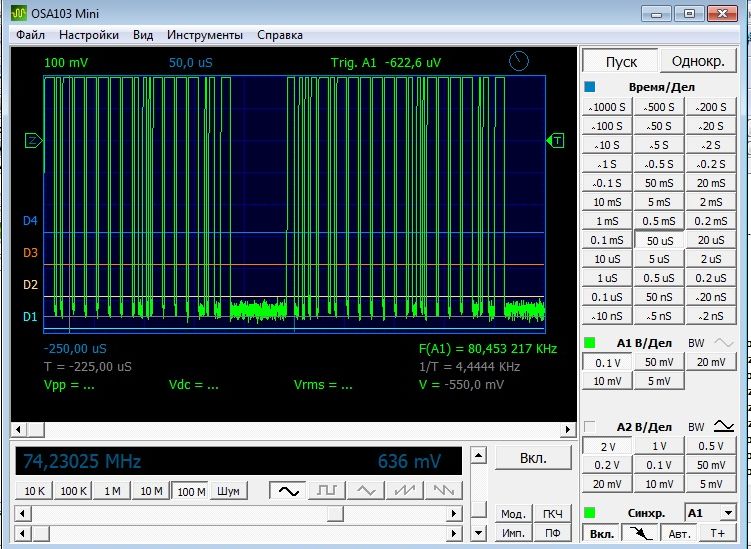Set A1 scale to 0.1 V
The width and height of the screenshot is (751, 549).
tap(607, 363)
